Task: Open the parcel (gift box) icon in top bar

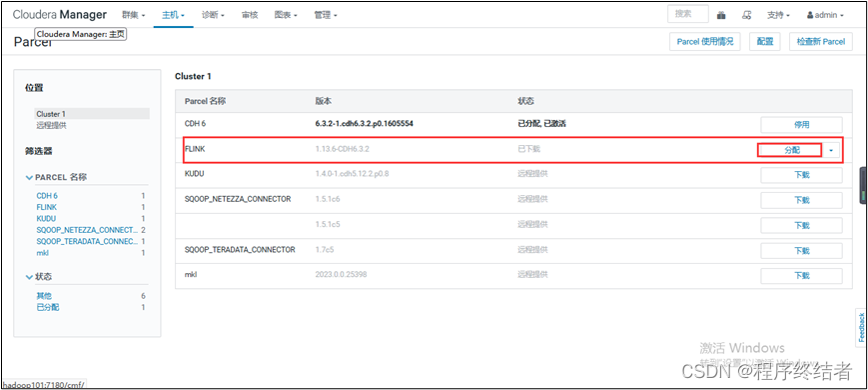Action: pyautogui.click(x=721, y=16)
